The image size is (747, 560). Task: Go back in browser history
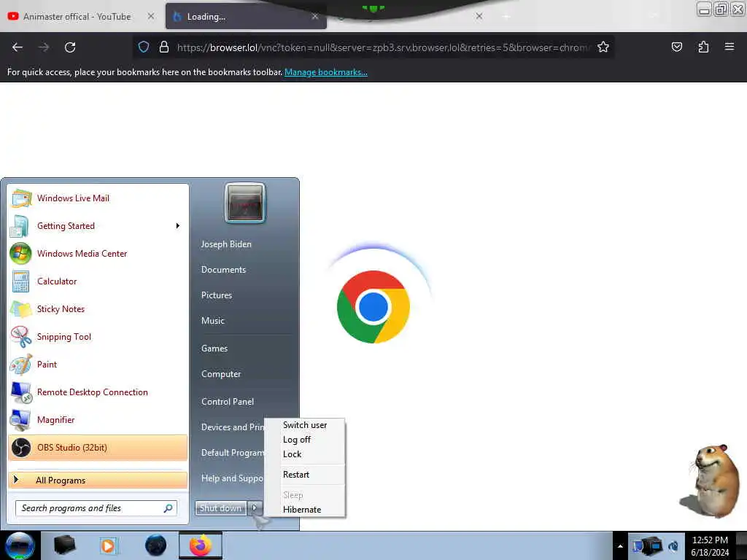(x=18, y=47)
